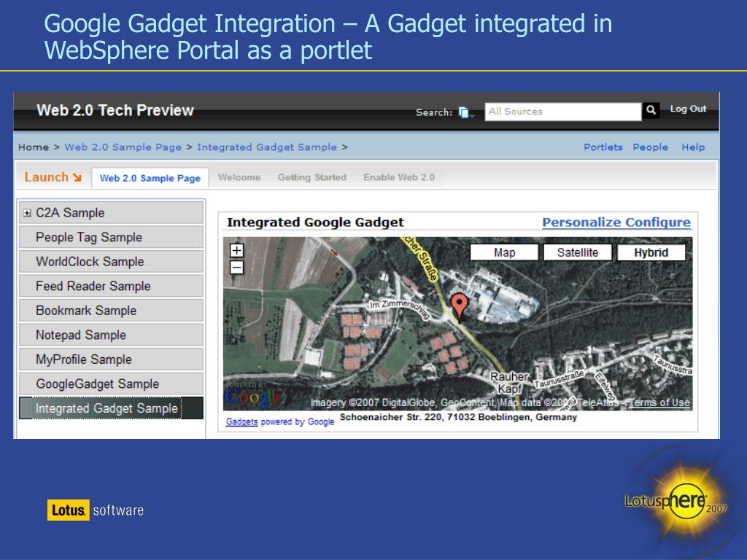Open the Getting Started tab
The width and height of the screenshot is (747, 560).
coord(312,177)
